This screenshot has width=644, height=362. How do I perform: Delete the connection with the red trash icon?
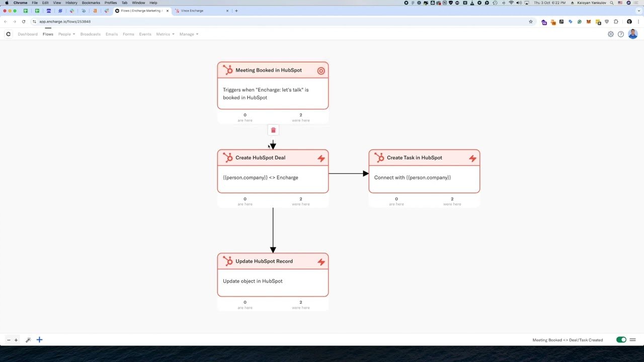[x=273, y=130]
